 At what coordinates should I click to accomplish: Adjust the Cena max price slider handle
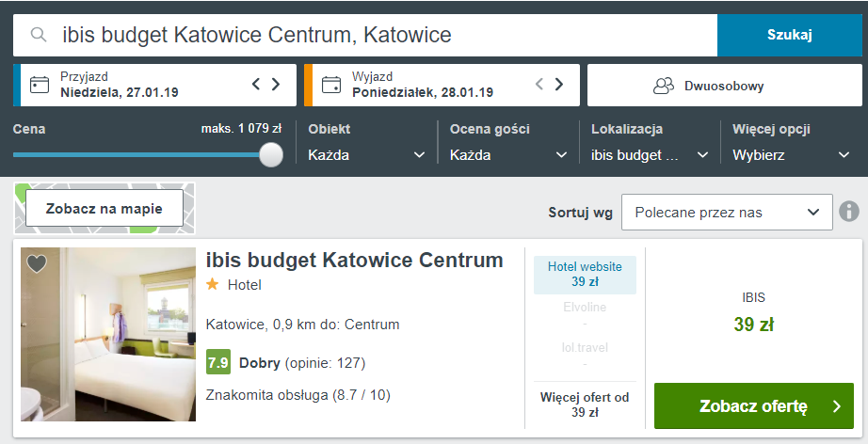click(x=271, y=154)
